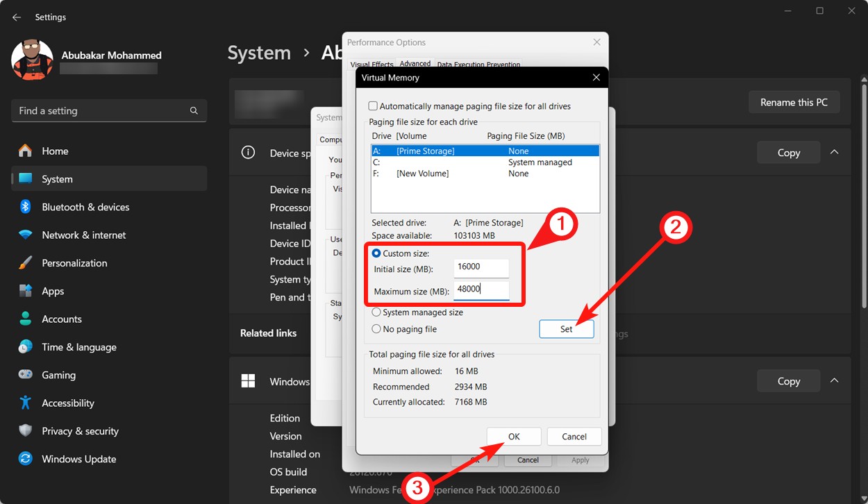Select the System managed size option

[x=376, y=312]
